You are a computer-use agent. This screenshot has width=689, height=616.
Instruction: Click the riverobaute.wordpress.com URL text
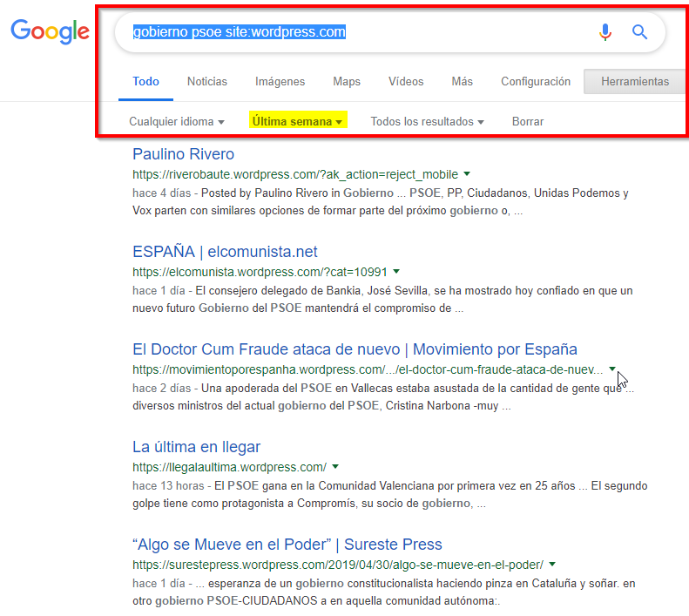(295, 174)
